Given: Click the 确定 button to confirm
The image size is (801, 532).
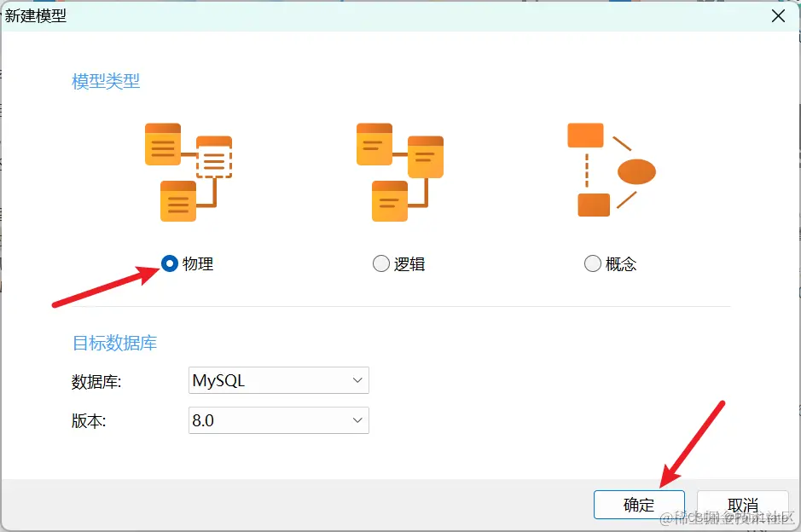Looking at the screenshot, I should click(x=638, y=504).
